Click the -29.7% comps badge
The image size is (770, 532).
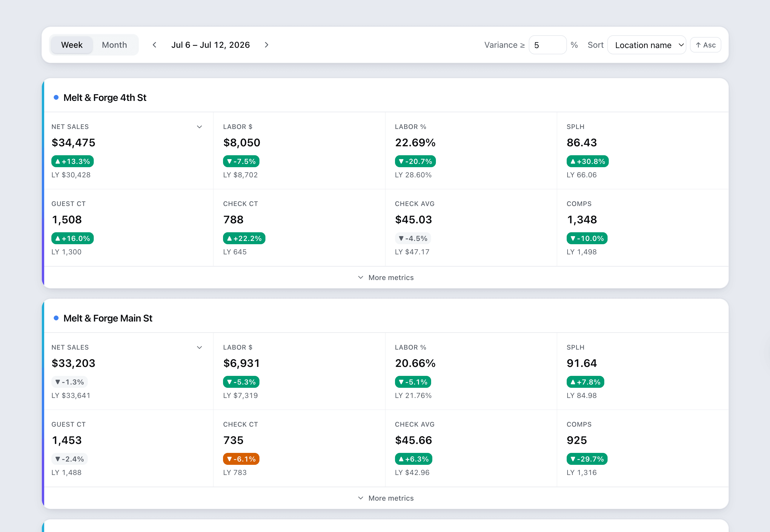(x=587, y=459)
